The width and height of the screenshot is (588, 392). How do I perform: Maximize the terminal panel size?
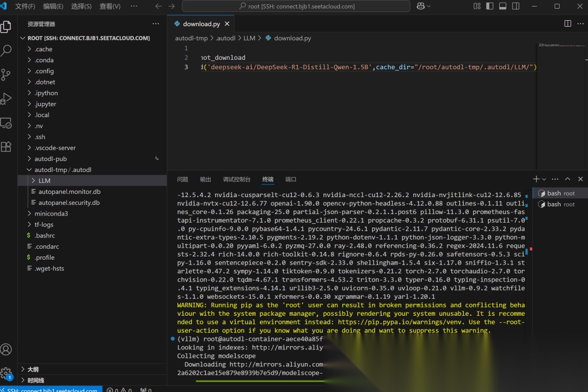(x=568, y=179)
